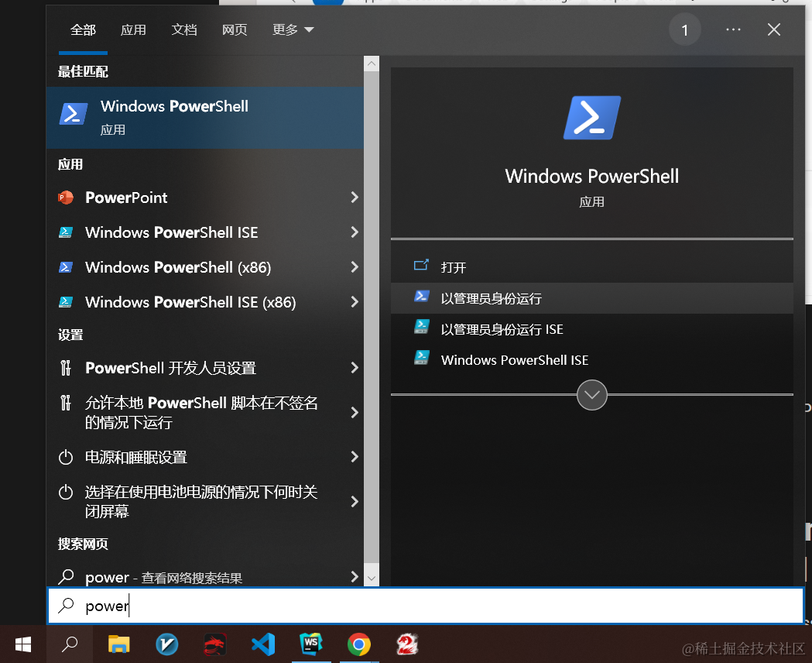Viewport: 812px width, 663px height.
Task: Click the taskbar search magnifier icon
Action: (70, 644)
